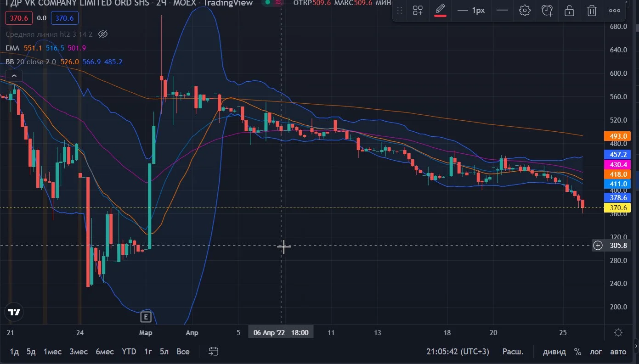Viewport: 639px width, 364px height.
Task: Click the orange 493.0 price label
Action: coord(618,136)
